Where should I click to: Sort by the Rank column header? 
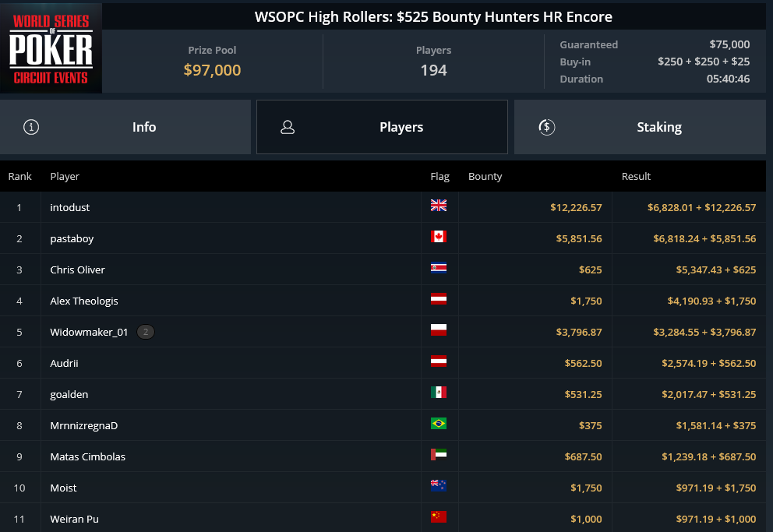pyautogui.click(x=19, y=176)
